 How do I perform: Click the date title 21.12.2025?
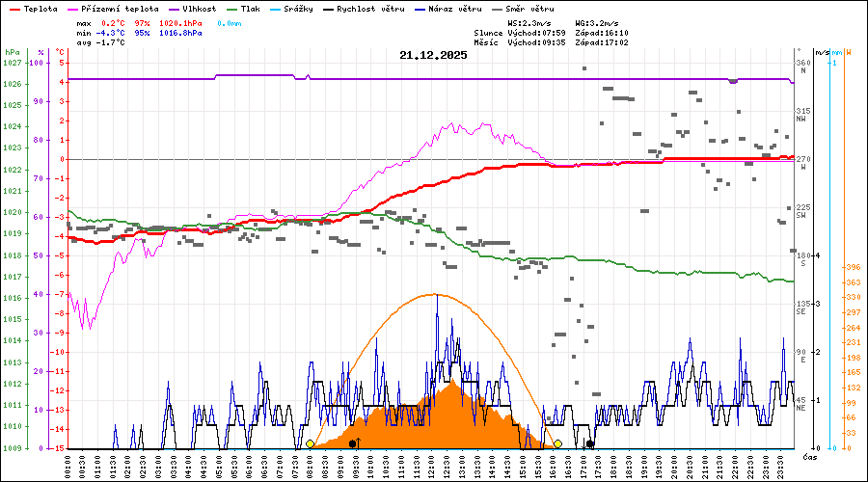point(433,55)
